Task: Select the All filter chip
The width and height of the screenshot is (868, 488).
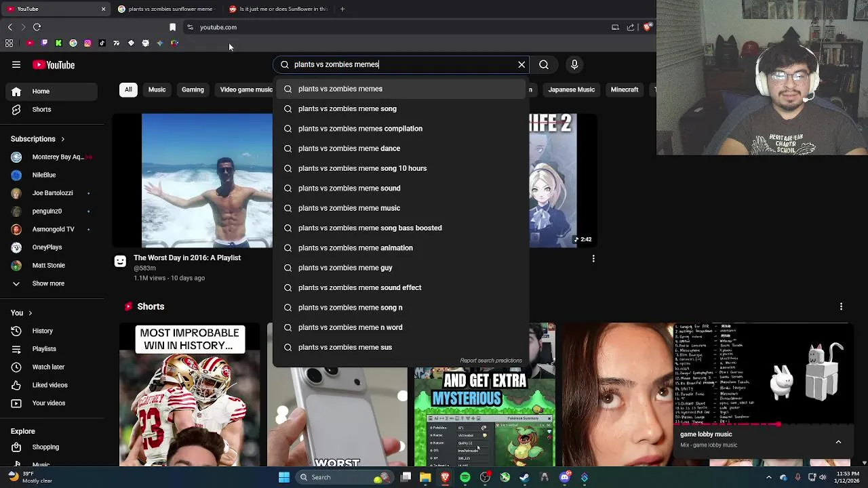Action: [128, 89]
